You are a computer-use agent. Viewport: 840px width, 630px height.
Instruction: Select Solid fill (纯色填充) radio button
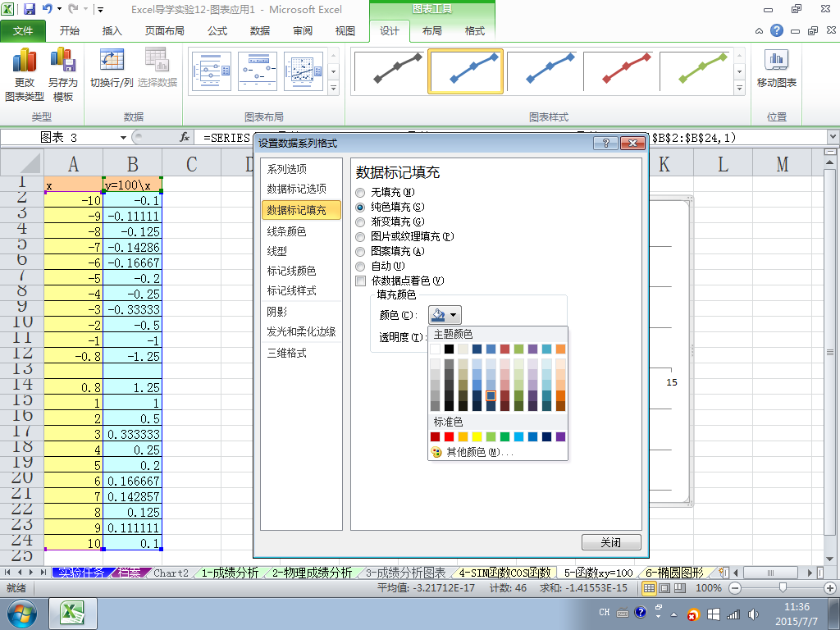(x=361, y=207)
